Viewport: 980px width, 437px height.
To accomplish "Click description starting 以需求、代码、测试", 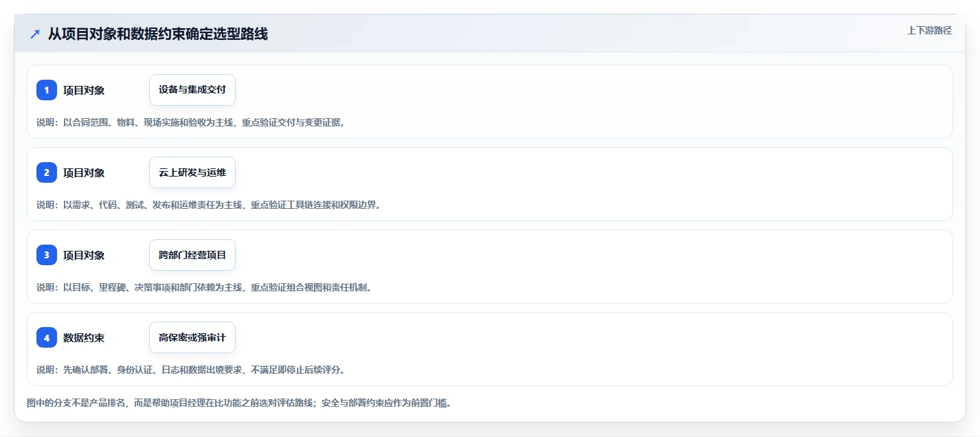I will coord(208,205).
